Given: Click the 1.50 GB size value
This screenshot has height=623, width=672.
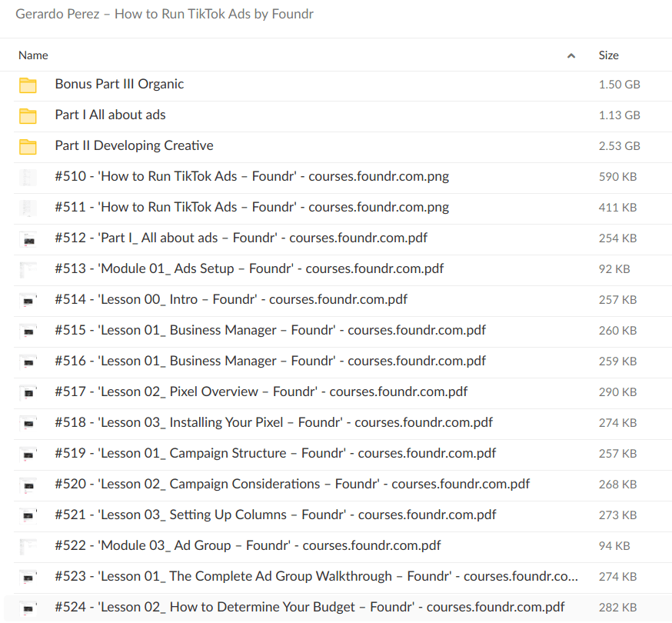Looking at the screenshot, I should pyautogui.click(x=619, y=85).
